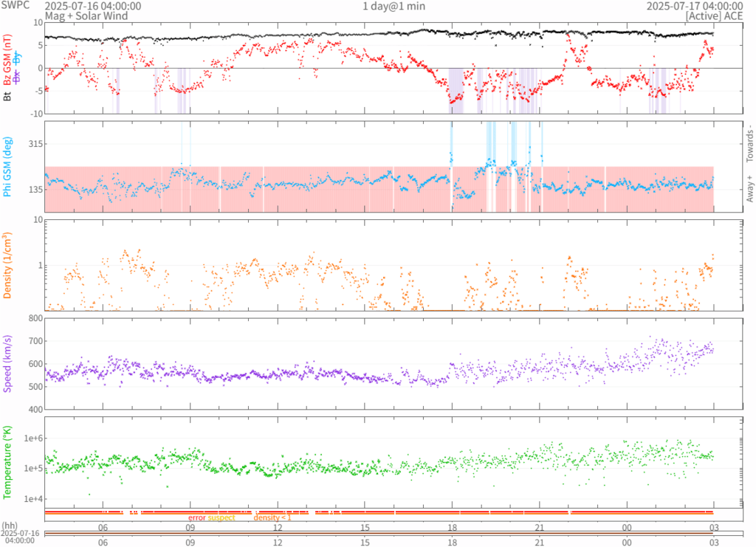Select the Density (1/cm³) axis label

[x=7, y=265]
